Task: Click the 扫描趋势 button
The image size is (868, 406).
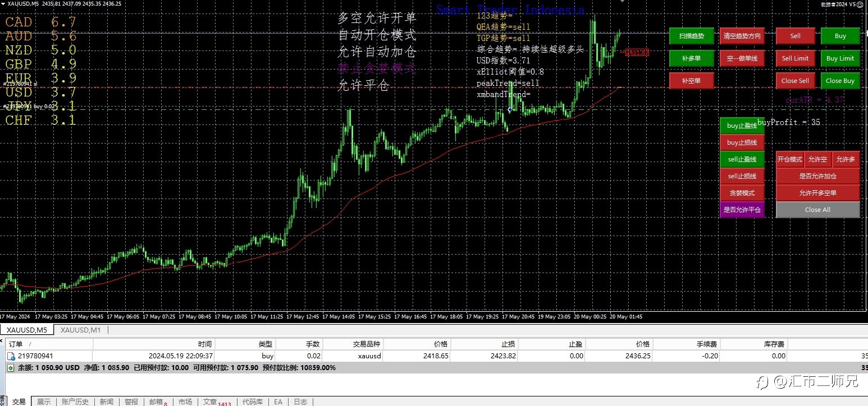Action: pos(692,36)
